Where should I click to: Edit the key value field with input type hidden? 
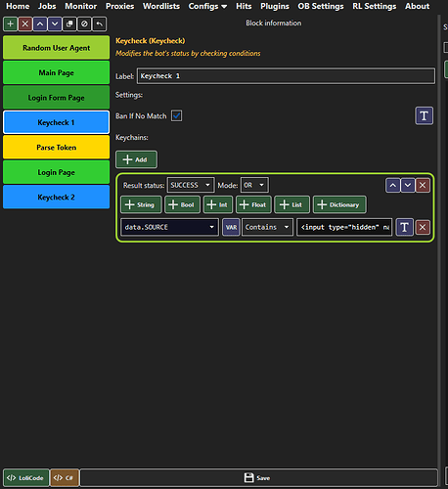344,227
